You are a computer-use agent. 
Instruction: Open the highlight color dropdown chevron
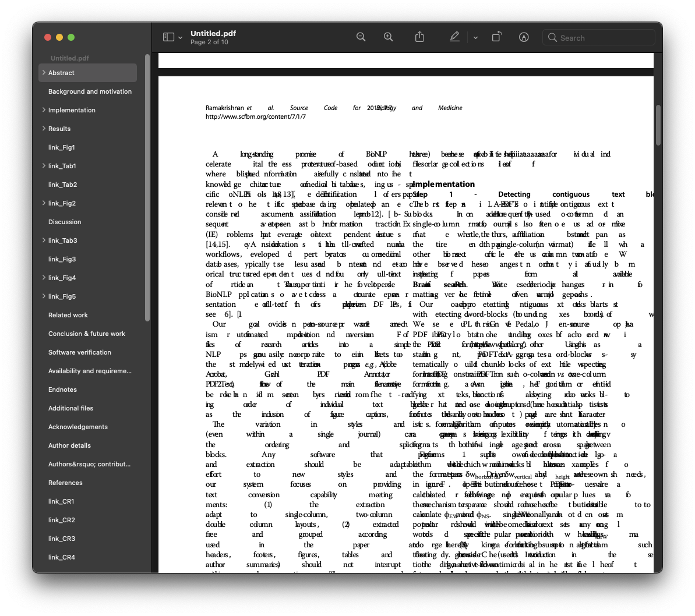click(475, 37)
